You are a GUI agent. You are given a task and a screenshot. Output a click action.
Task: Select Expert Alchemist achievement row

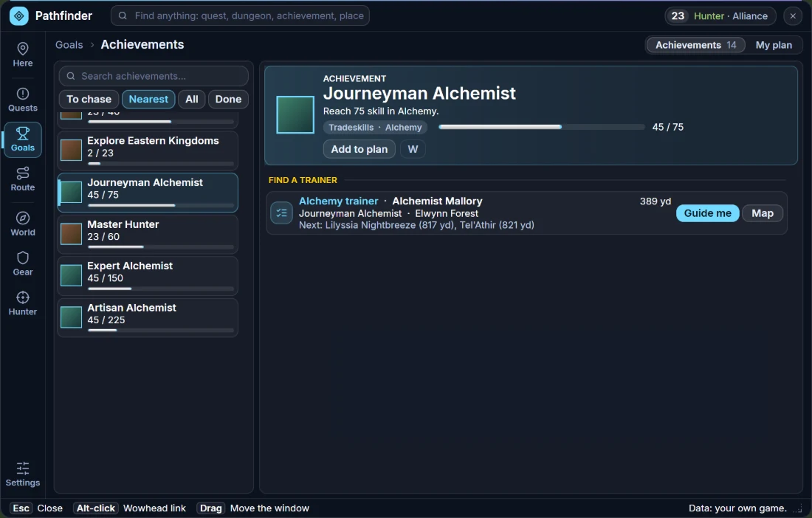[x=148, y=276]
